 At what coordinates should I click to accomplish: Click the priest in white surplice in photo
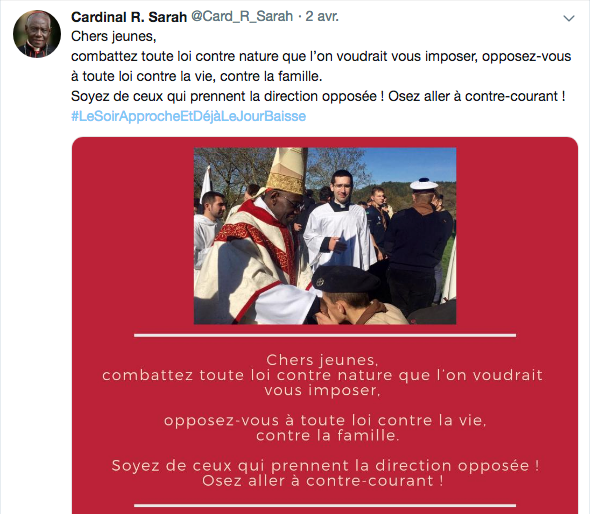(340, 226)
